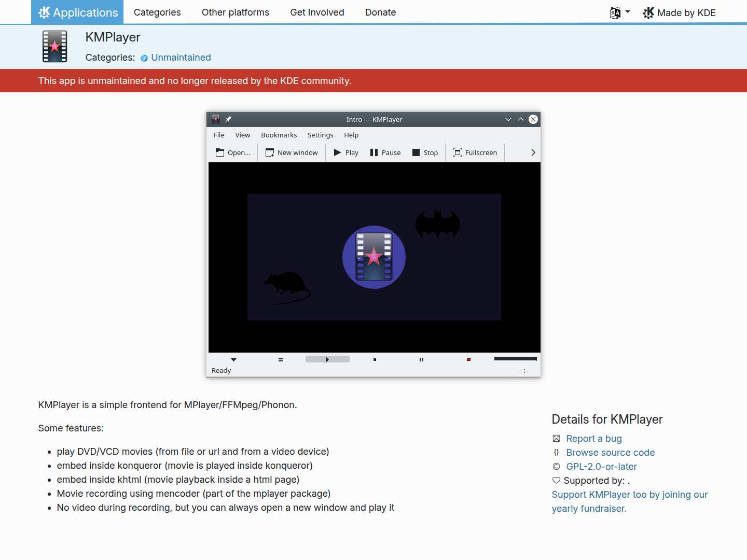Click the Fullscreen toolbar button
The height and width of the screenshot is (560, 747).
(475, 152)
